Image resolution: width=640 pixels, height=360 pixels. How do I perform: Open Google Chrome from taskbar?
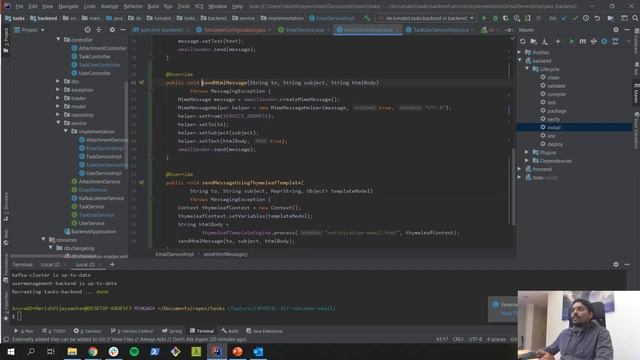click(x=93, y=351)
